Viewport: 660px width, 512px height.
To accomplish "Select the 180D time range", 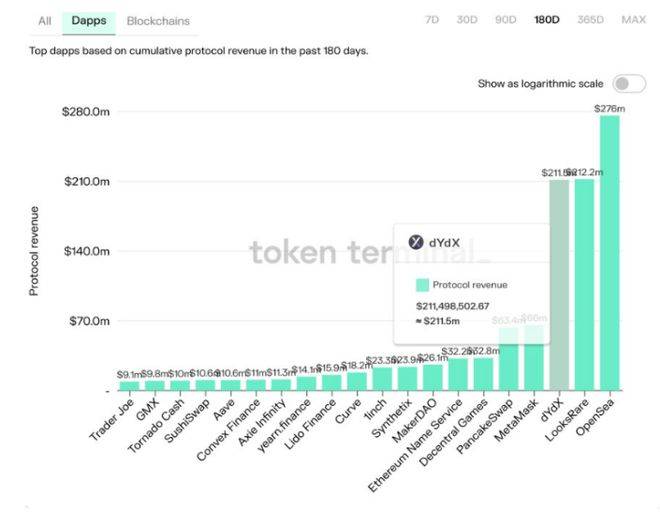I will click(x=547, y=20).
